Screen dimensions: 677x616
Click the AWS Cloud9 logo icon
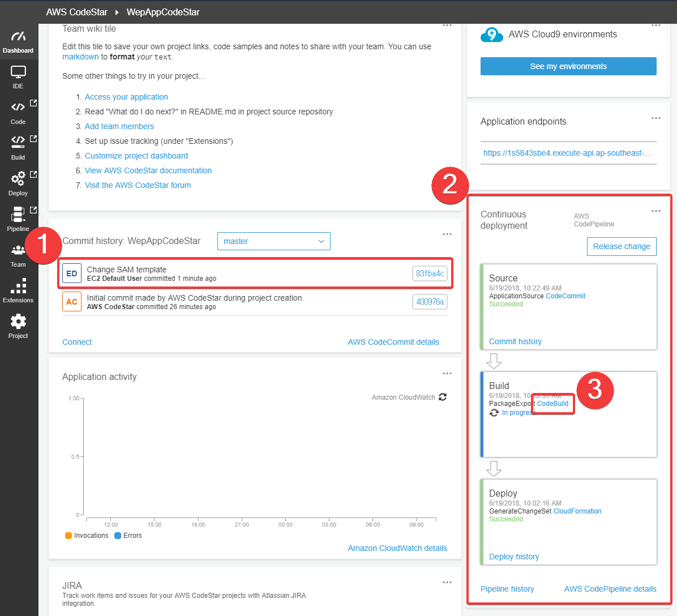pyautogui.click(x=491, y=35)
